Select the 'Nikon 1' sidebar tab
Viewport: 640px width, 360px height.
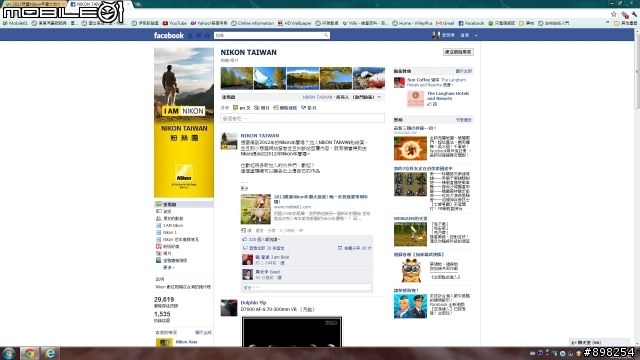click(170, 232)
